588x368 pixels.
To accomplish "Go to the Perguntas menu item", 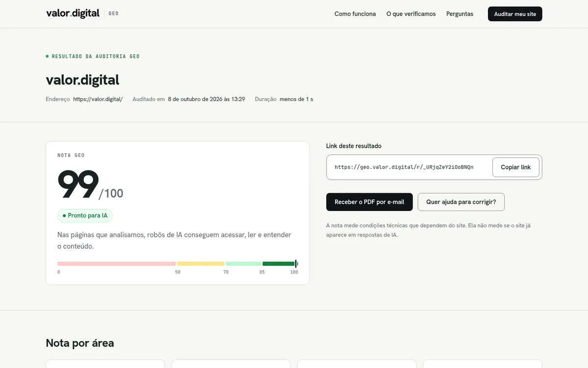I will (460, 14).
